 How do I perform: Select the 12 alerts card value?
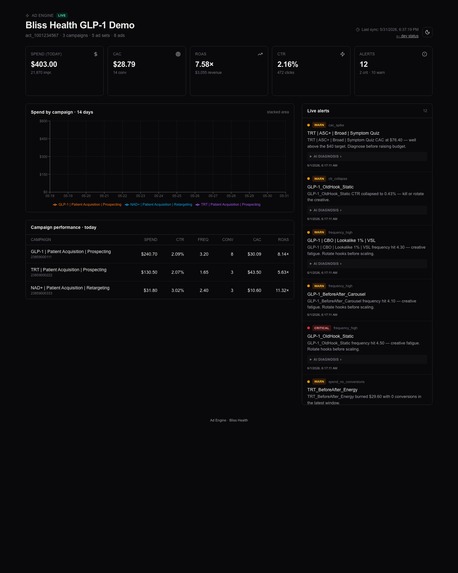pos(364,64)
